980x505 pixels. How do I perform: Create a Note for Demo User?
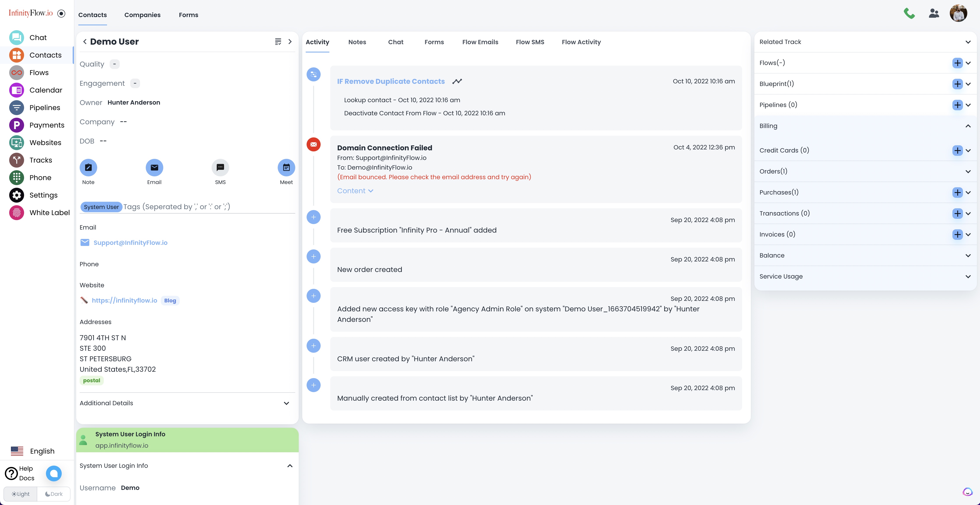88,167
